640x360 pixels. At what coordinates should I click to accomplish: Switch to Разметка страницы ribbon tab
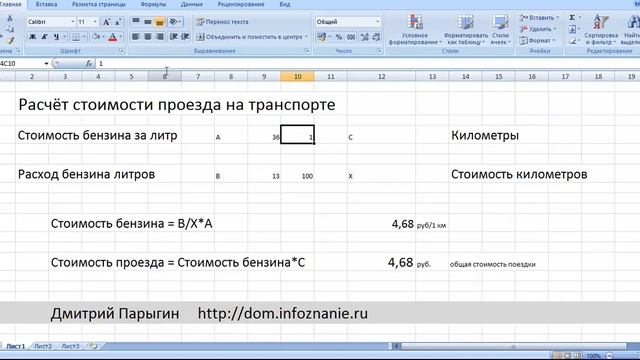point(99,4)
